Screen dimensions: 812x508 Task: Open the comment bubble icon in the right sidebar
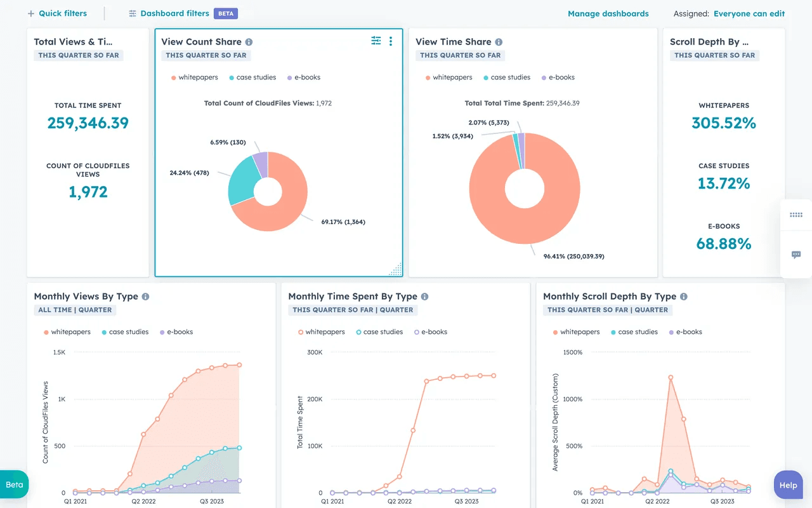(796, 255)
